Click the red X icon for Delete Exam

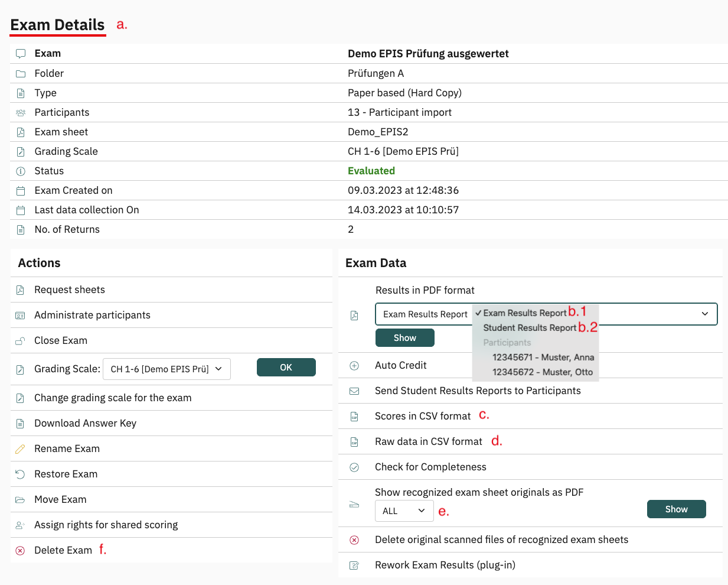[20, 551]
